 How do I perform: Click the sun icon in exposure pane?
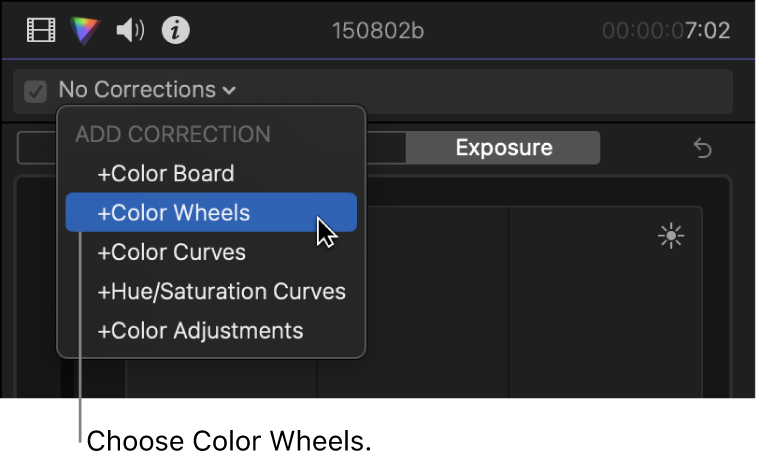670,236
